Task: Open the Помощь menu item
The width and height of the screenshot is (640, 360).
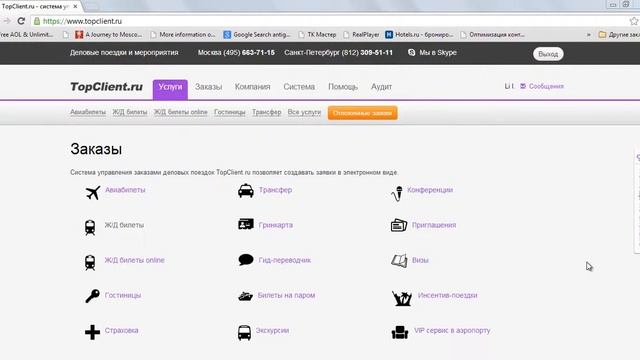Action: (343, 87)
